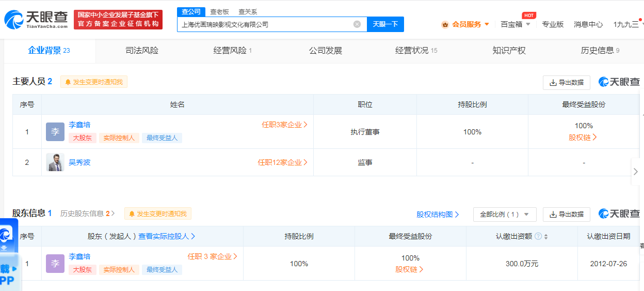Image resolution: width=644 pixels, height=291 pixels.
Task: Click 最终受益人 tag in 主要人员 row
Action: 162,138
